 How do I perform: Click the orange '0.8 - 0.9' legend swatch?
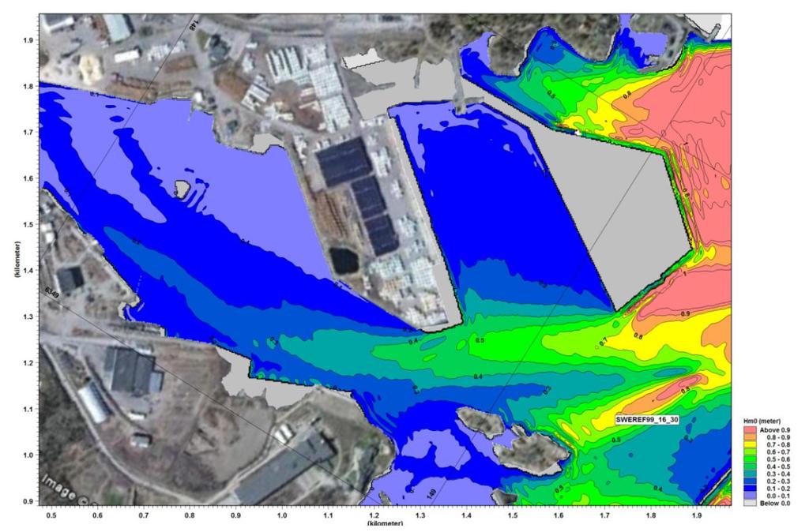(749, 436)
